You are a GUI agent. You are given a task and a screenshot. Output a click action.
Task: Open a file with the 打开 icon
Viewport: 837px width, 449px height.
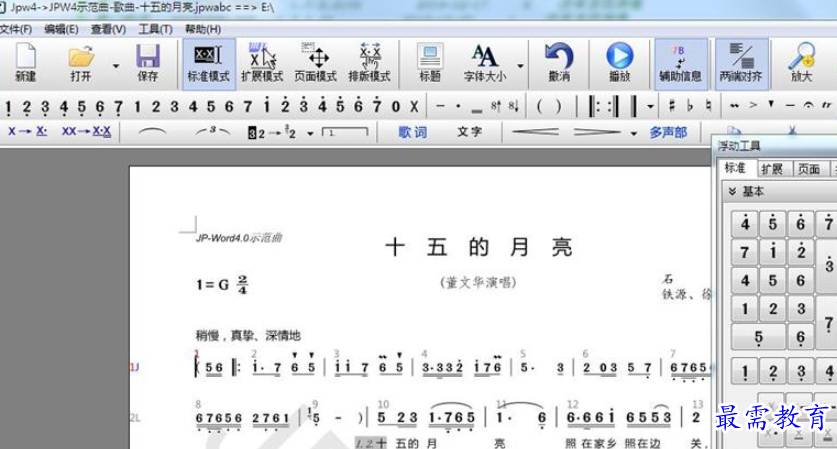pyautogui.click(x=81, y=63)
